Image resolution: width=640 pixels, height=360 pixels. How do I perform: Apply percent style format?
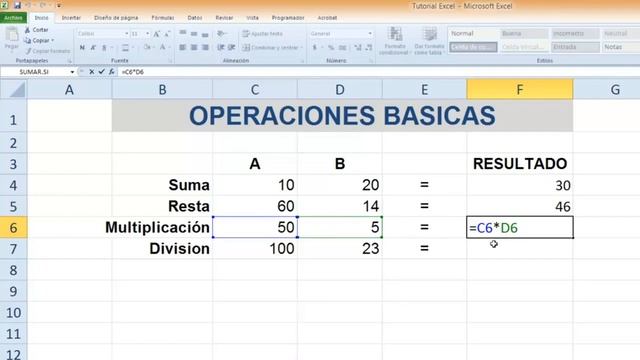point(331,48)
